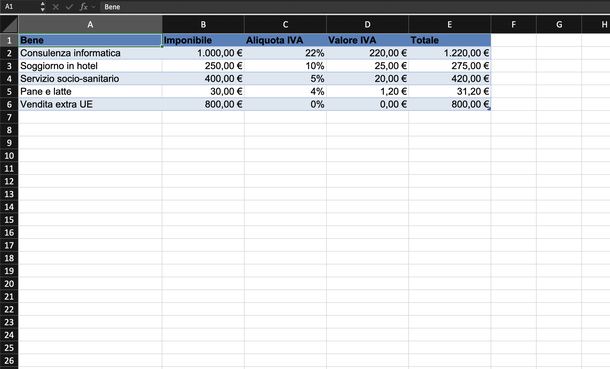Image resolution: width=610 pixels, height=369 pixels.
Task: Select the Soggiorno in hotel cell
Action: (90, 66)
